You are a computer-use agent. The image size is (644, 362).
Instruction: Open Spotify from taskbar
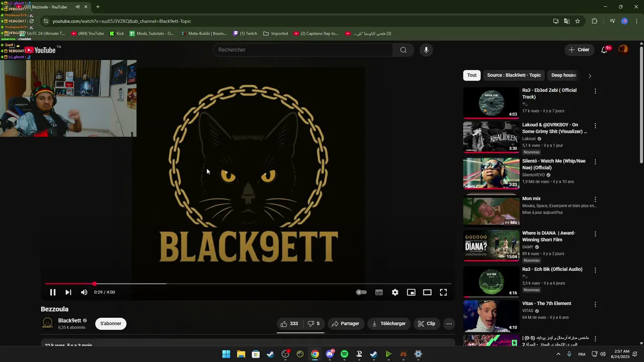[344, 354]
